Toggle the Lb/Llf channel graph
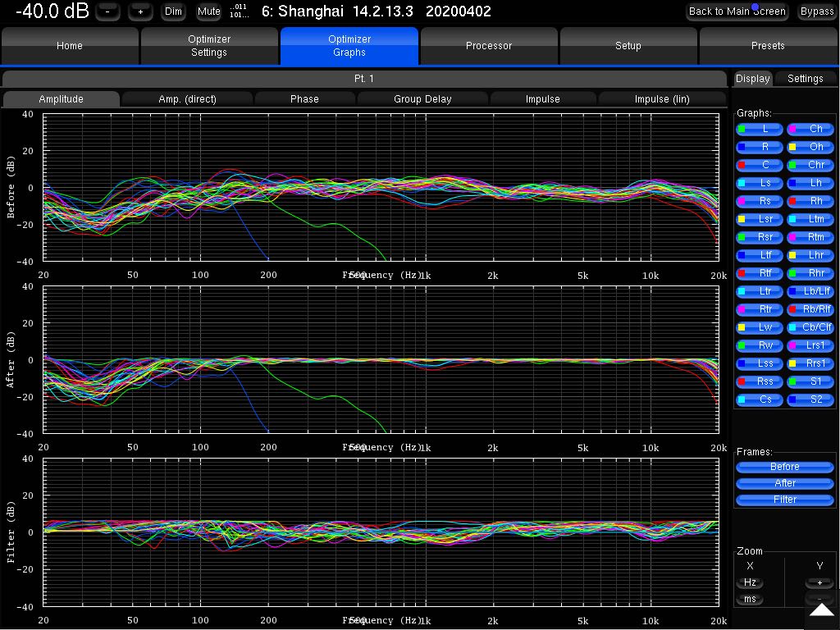Viewport: 840px width, 630px height. pos(810,291)
